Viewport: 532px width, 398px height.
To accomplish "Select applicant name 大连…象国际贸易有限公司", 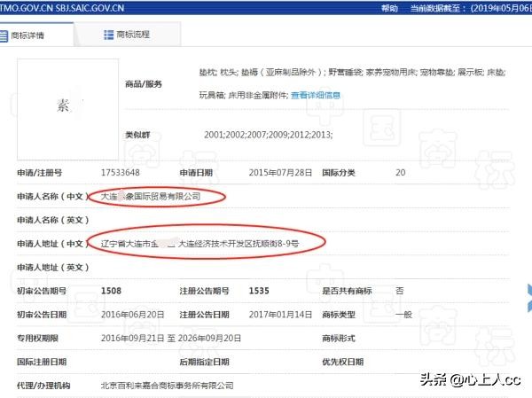I will [151, 197].
